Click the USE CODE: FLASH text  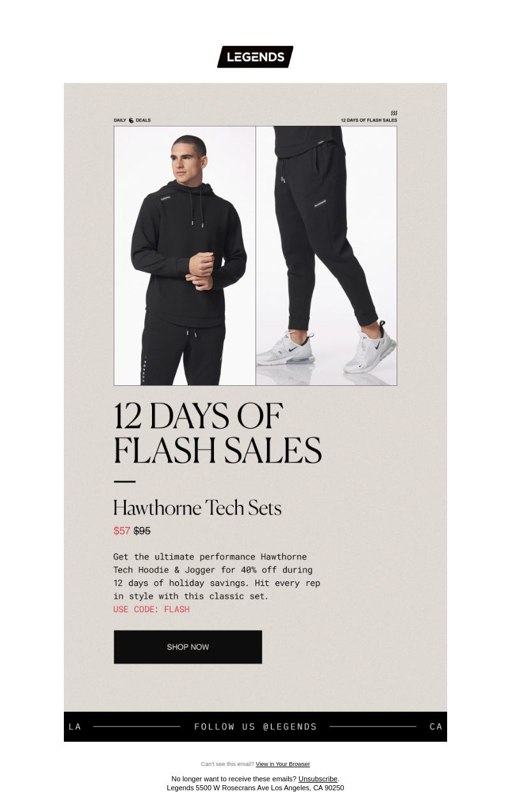coord(151,609)
